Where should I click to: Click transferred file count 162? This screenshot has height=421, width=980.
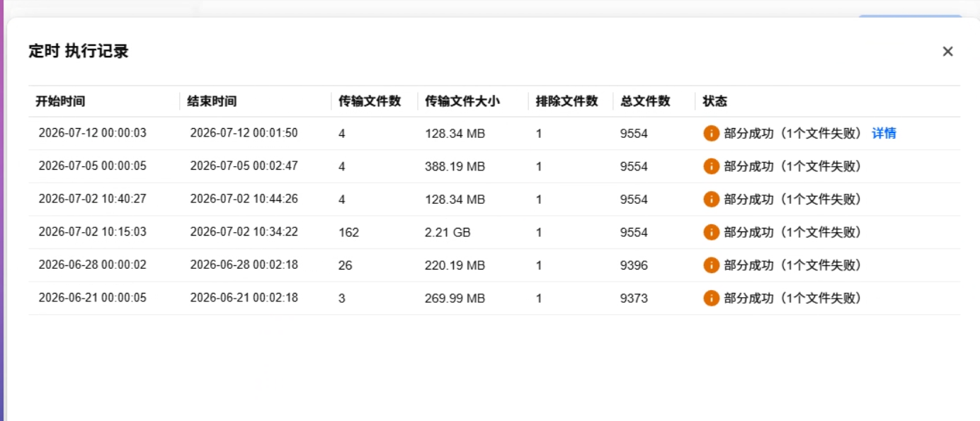click(348, 232)
